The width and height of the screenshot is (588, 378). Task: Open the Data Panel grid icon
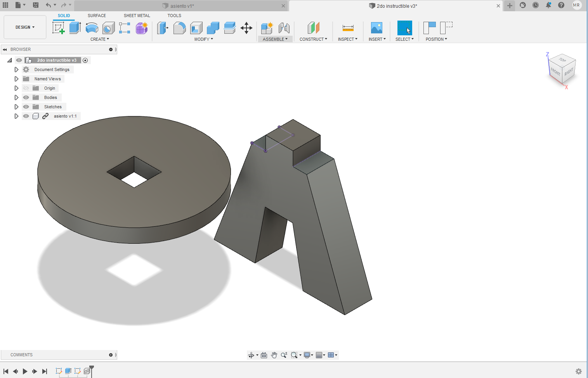click(5, 5)
